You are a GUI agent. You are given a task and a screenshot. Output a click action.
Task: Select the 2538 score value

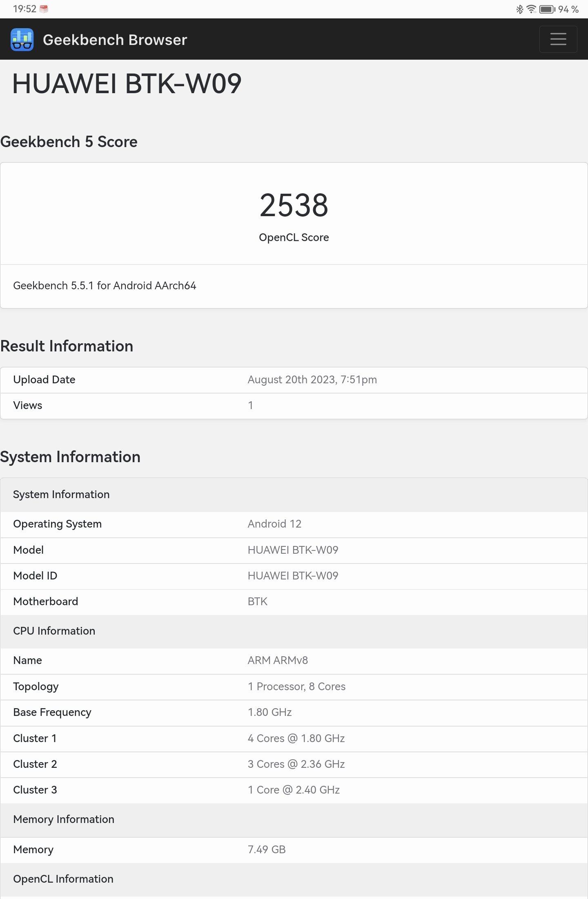(x=294, y=206)
